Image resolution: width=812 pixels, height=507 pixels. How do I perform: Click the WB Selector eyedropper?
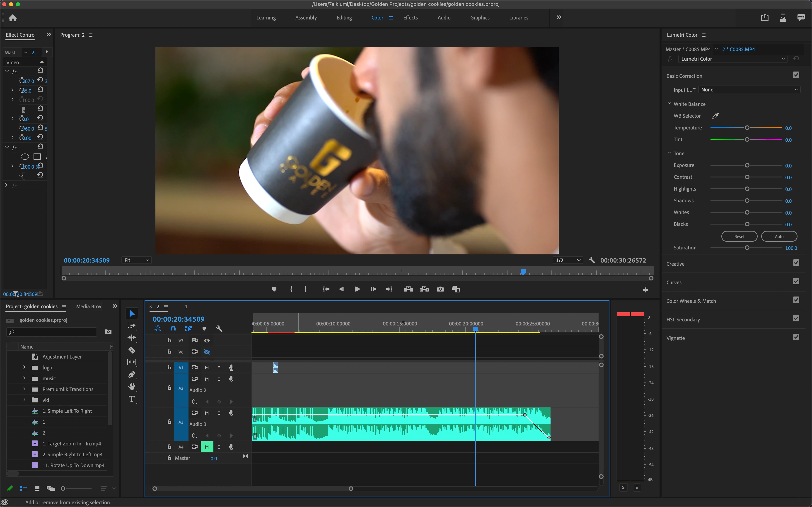715,116
